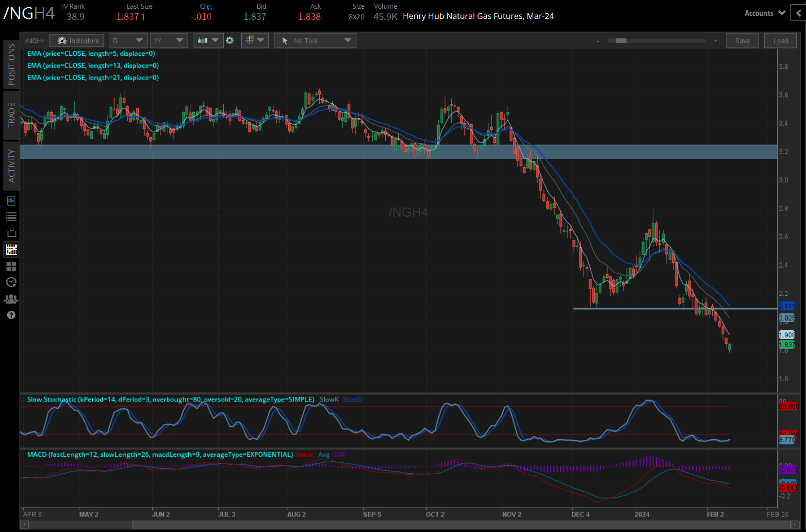The height and width of the screenshot is (532, 806).
Task: Select the active charts icon in sidebar
Action: (x=11, y=250)
